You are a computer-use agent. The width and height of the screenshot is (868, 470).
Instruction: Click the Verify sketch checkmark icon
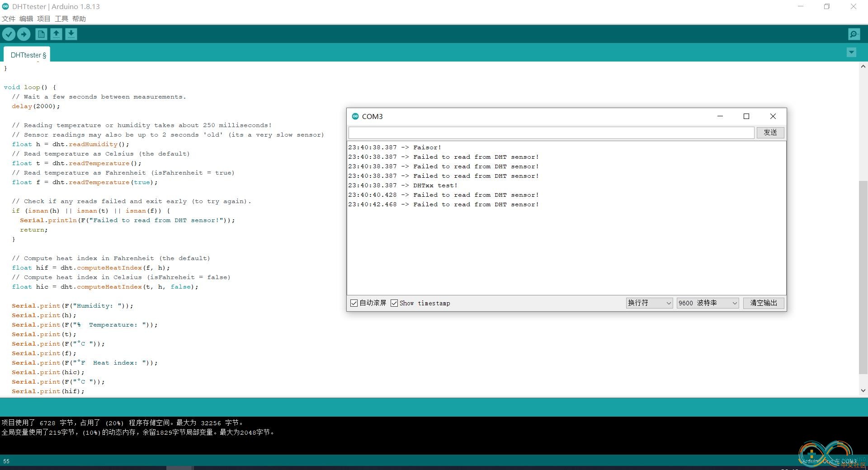[9, 34]
